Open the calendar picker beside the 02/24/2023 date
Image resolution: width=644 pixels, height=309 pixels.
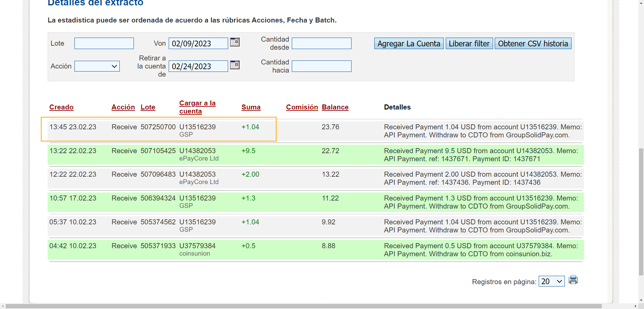(235, 65)
